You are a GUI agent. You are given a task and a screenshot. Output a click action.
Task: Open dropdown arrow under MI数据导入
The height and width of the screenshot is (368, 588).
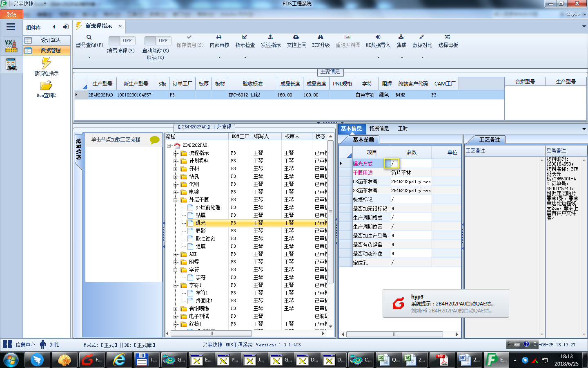[x=378, y=57]
